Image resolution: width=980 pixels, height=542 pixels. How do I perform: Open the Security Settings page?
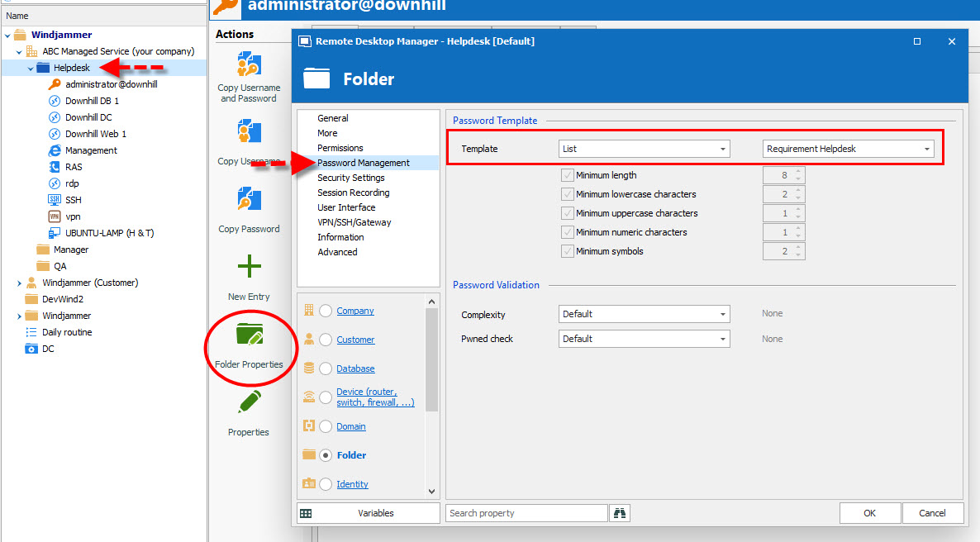350,178
